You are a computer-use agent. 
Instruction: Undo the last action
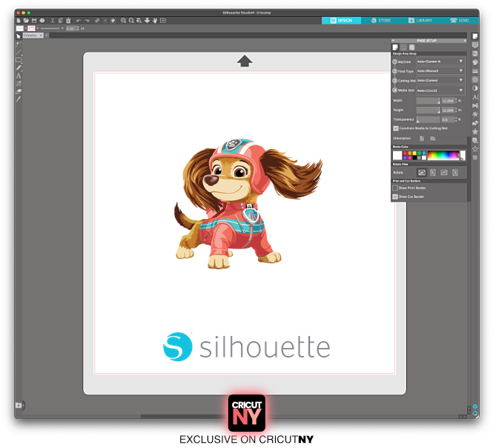click(x=79, y=21)
